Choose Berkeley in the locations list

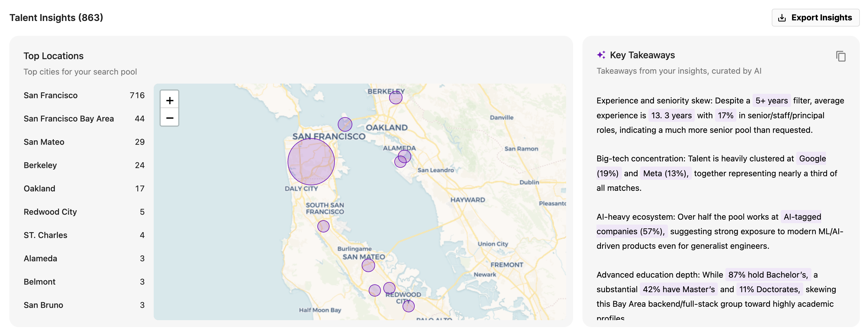(84, 165)
